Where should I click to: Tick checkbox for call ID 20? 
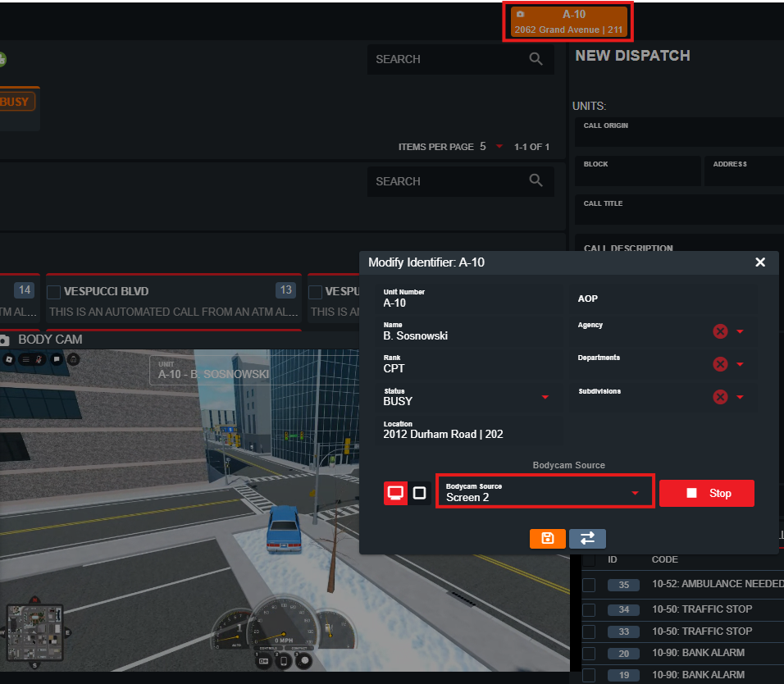point(589,653)
